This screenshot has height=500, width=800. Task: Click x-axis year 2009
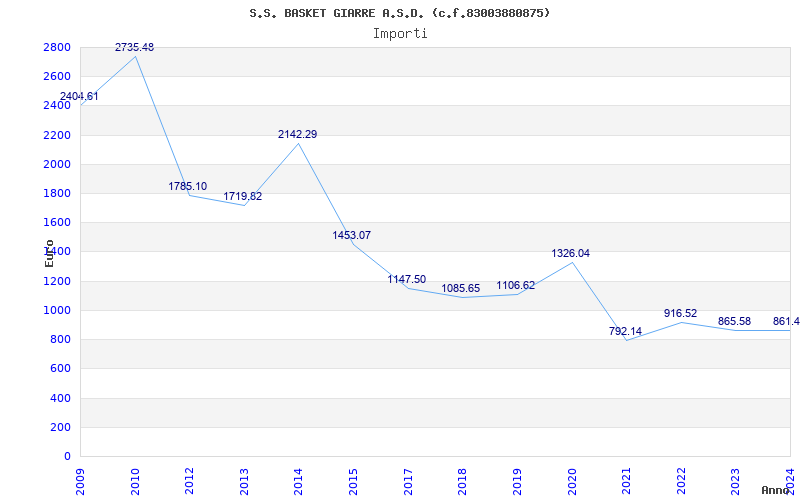click(81, 481)
